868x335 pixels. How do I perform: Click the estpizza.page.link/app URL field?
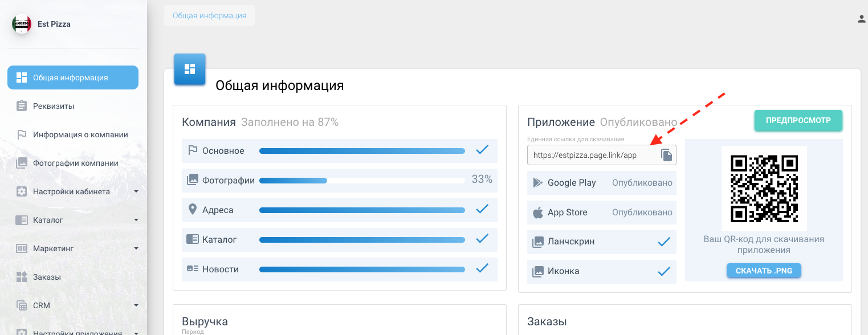[593, 155]
